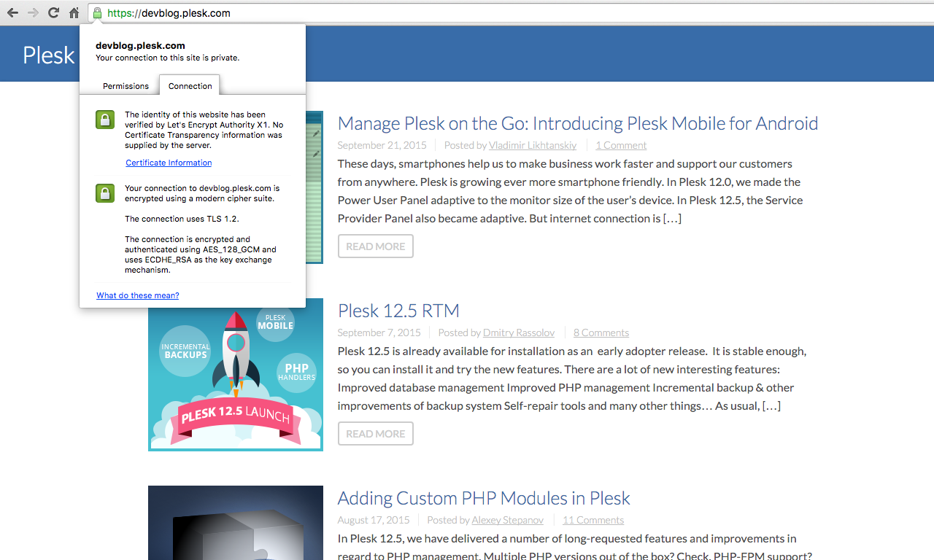This screenshot has width=934, height=560.
Task: Open author Vladimir Likhtanskiy's page
Action: pyautogui.click(x=533, y=145)
